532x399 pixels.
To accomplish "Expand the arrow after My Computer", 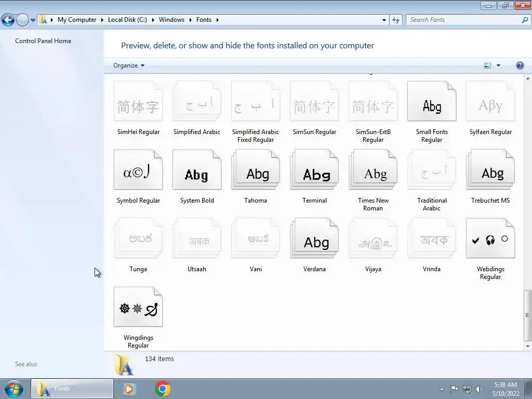I will (102, 20).
